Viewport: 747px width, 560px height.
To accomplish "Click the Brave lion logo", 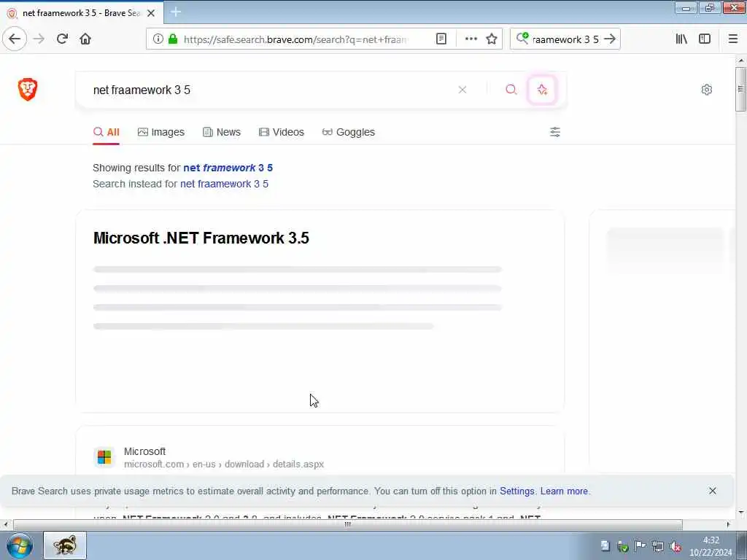I will point(28,90).
